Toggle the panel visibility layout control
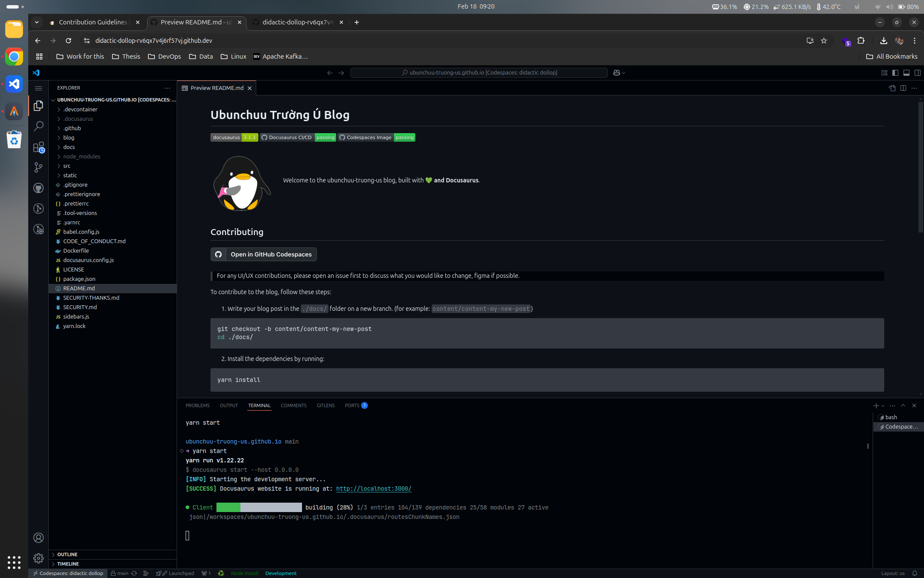The width and height of the screenshot is (924, 578). click(906, 73)
